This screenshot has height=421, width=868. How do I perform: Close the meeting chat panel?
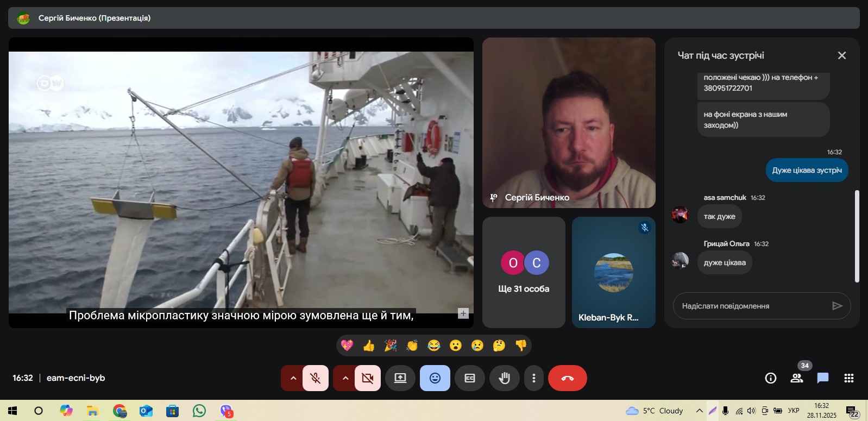842,55
